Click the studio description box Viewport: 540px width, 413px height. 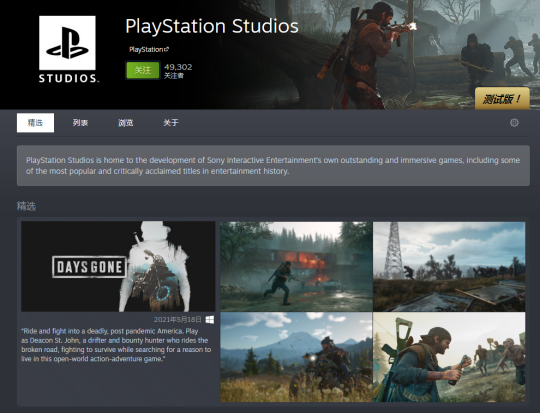pyautogui.click(x=273, y=166)
